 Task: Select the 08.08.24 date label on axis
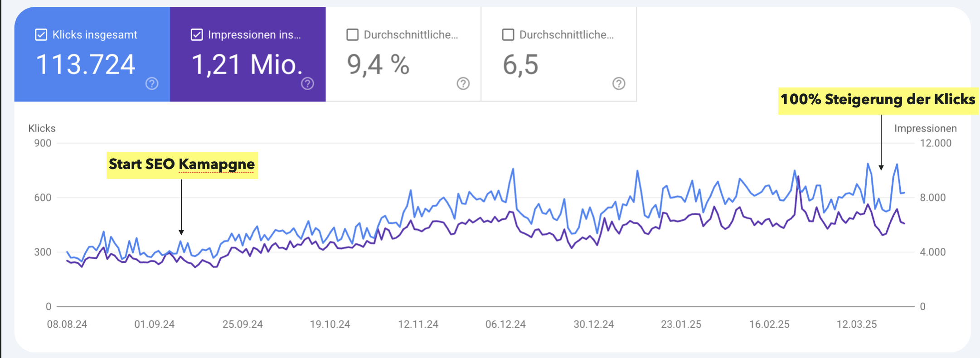point(67,324)
